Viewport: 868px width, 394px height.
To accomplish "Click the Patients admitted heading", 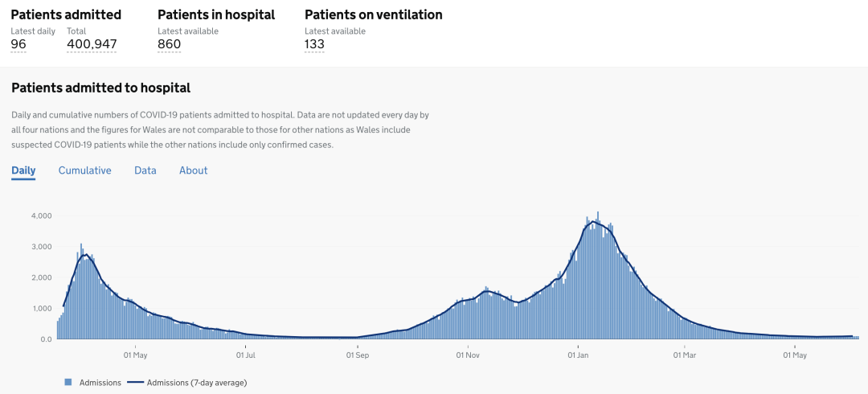I will (66, 15).
